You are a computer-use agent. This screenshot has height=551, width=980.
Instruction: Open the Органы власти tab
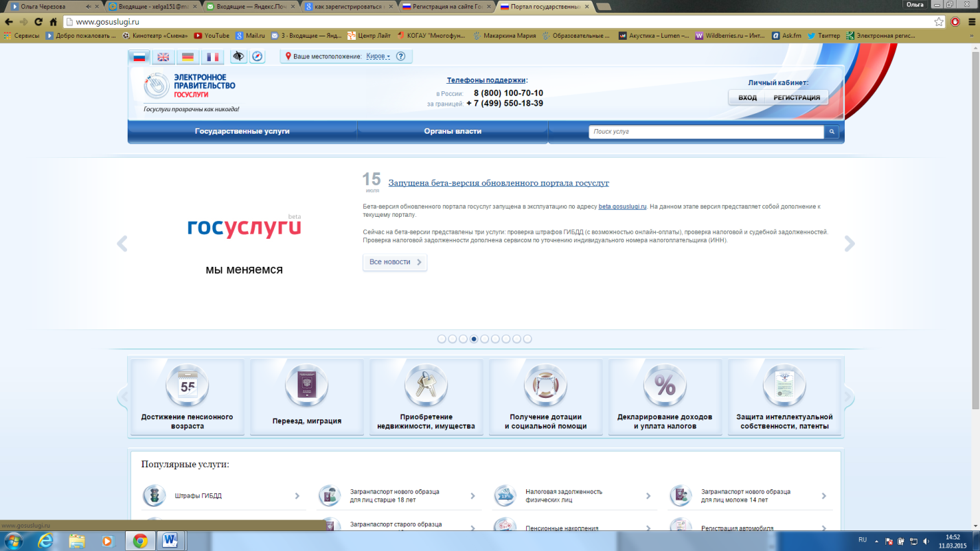point(453,131)
